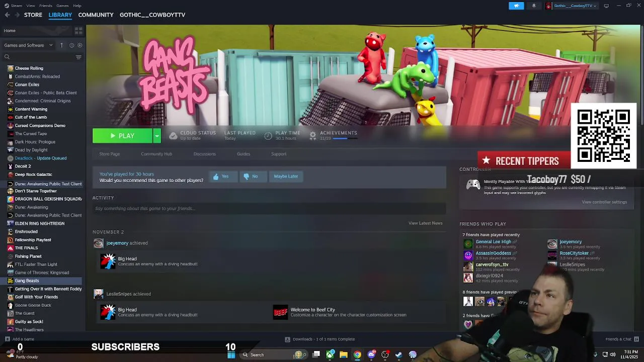Open joeyemory avatar in activity feed

click(98, 243)
